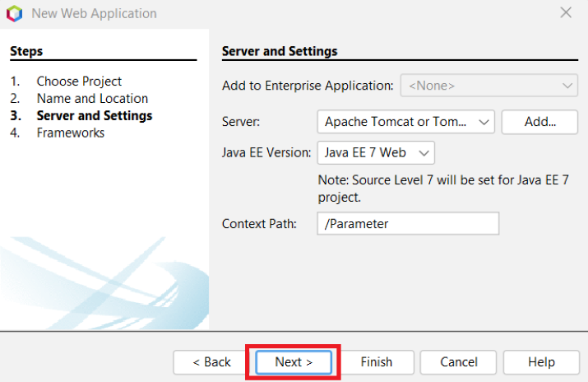Image resolution: width=588 pixels, height=382 pixels.
Task: Select the Server and Settings step
Action: (x=95, y=116)
